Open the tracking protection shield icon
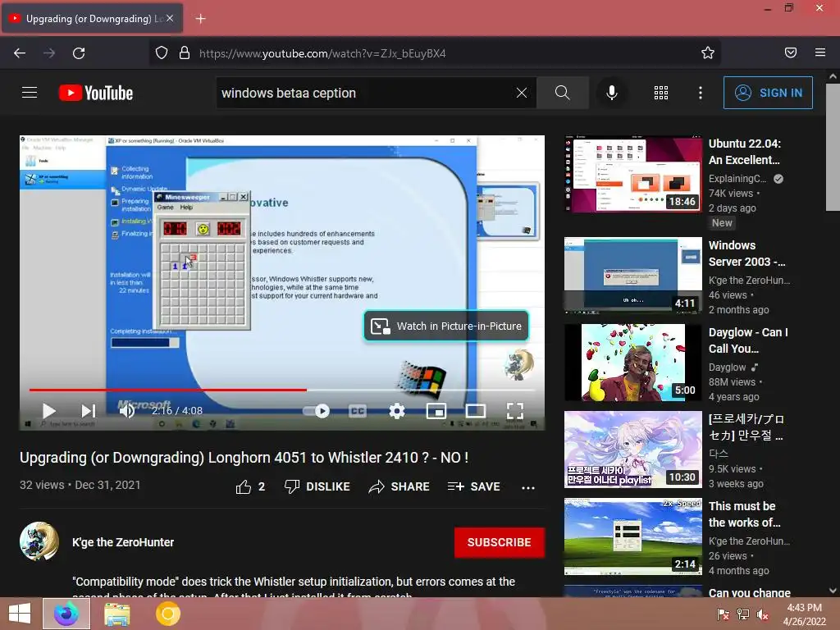 coord(162,53)
